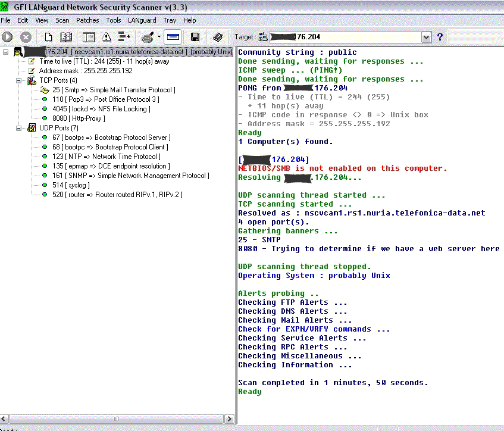Select port 4045 lockd NFS File Locking
504x431 pixels.
[101, 109]
